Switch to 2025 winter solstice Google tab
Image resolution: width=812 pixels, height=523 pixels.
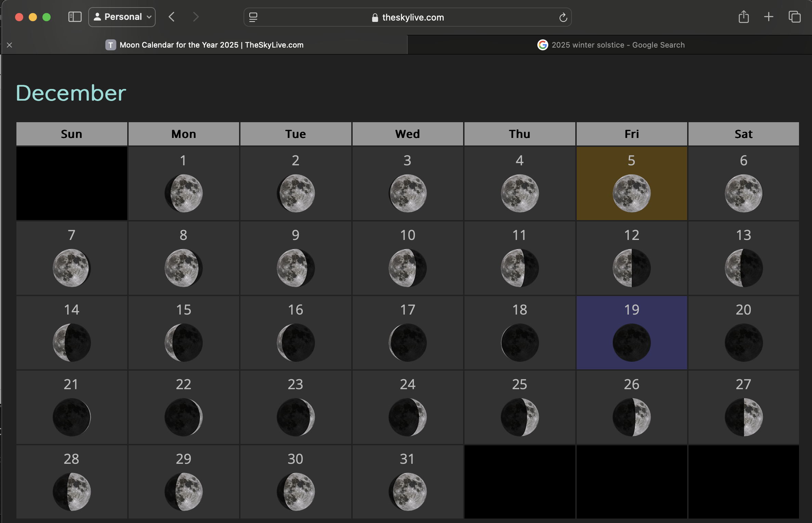pos(611,45)
